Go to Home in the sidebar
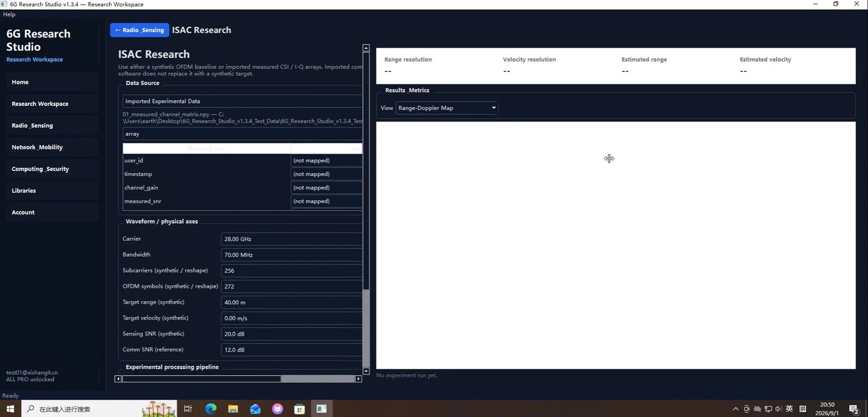This screenshot has width=868, height=417. click(53, 82)
